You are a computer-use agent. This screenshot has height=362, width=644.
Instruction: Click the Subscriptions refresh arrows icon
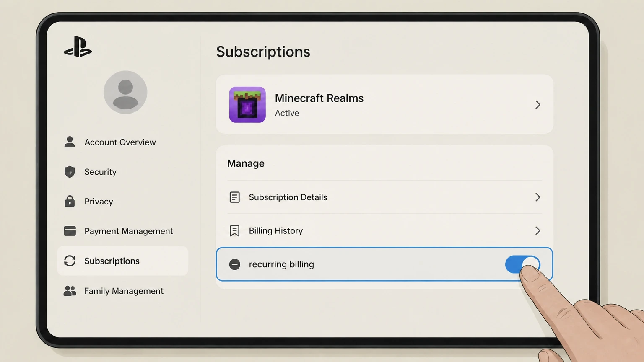tap(70, 261)
